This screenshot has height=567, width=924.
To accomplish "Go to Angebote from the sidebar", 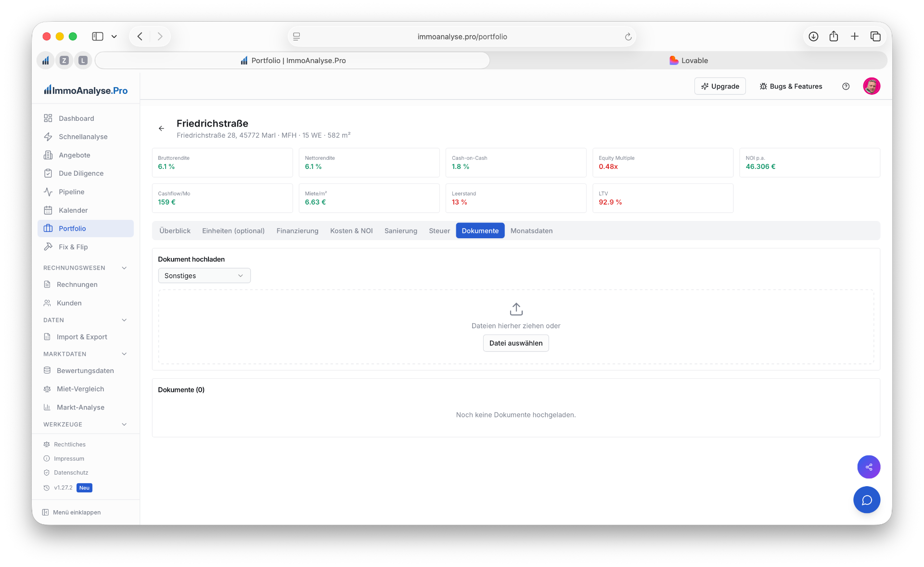I will coord(74,155).
